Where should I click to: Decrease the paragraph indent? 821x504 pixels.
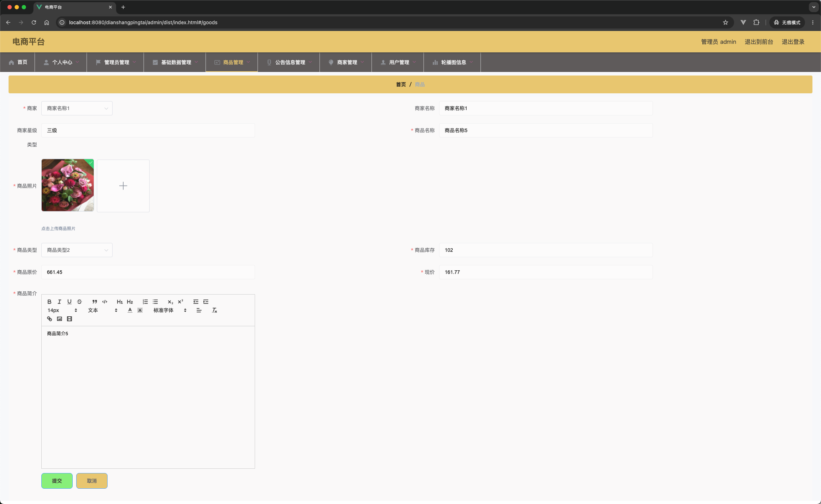(x=196, y=302)
